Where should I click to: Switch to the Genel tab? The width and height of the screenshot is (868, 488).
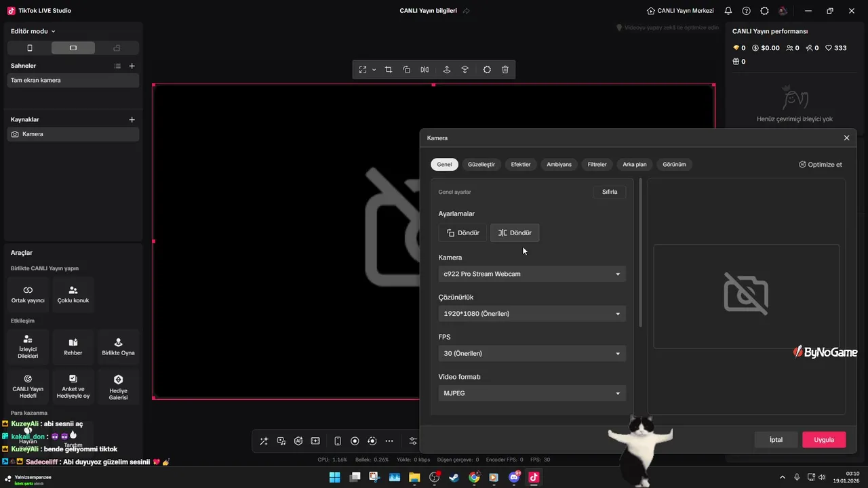coord(444,164)
